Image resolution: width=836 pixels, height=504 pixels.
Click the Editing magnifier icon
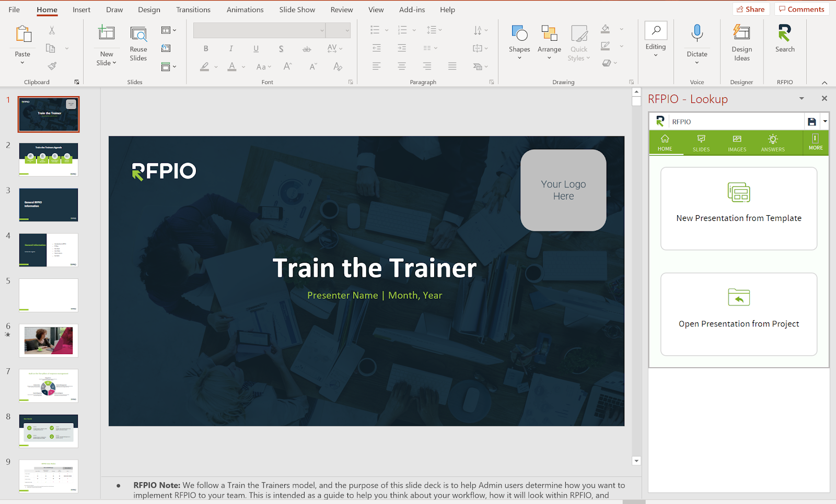(x=656, y=30)
